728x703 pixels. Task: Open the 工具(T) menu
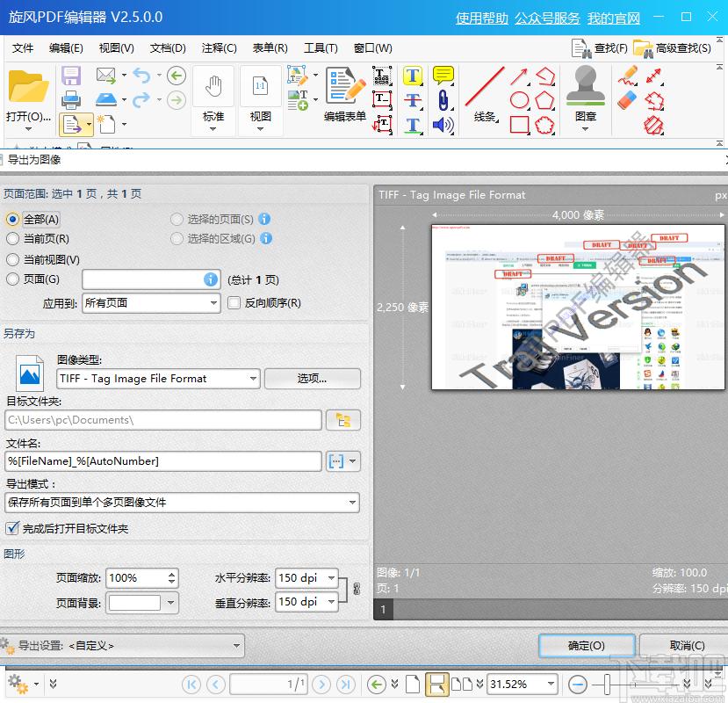tap(321, 47)
